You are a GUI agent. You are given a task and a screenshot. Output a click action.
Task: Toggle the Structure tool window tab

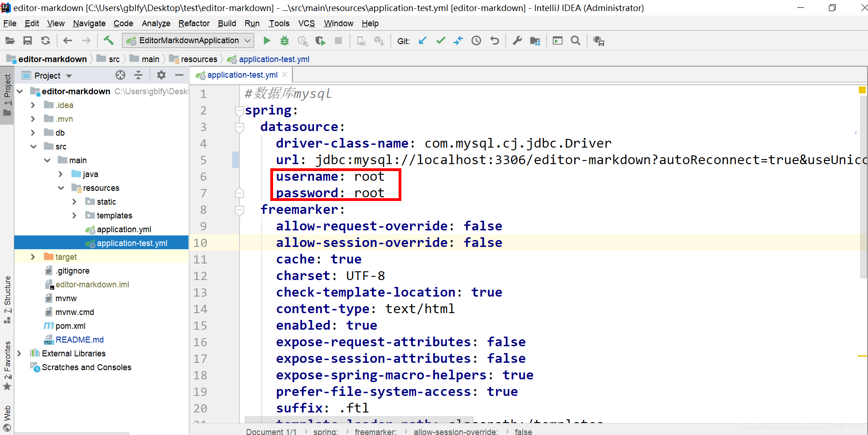click(7, 300)
